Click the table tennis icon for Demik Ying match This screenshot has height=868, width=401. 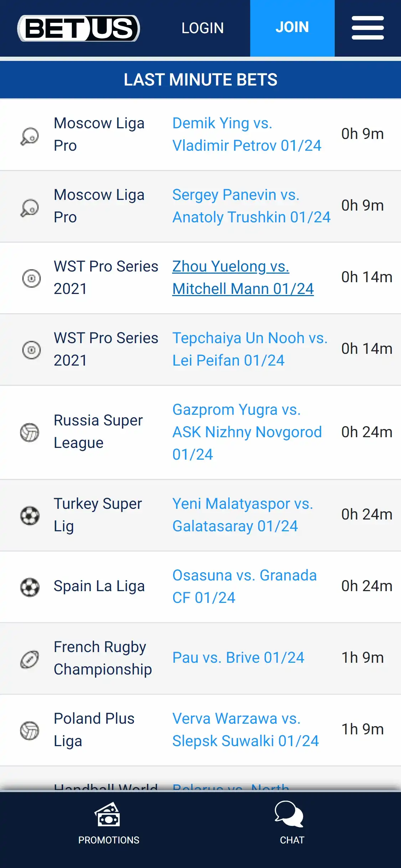[x=30, y=136]
